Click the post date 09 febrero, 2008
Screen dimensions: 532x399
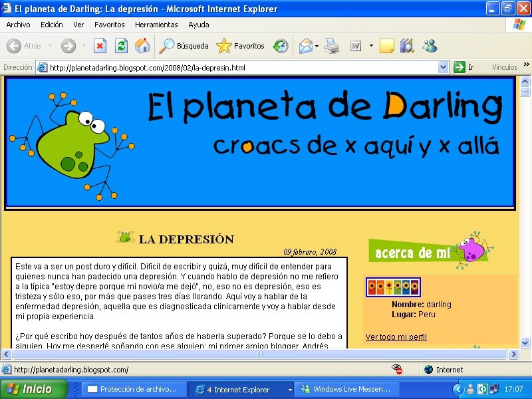pos(310,252)
